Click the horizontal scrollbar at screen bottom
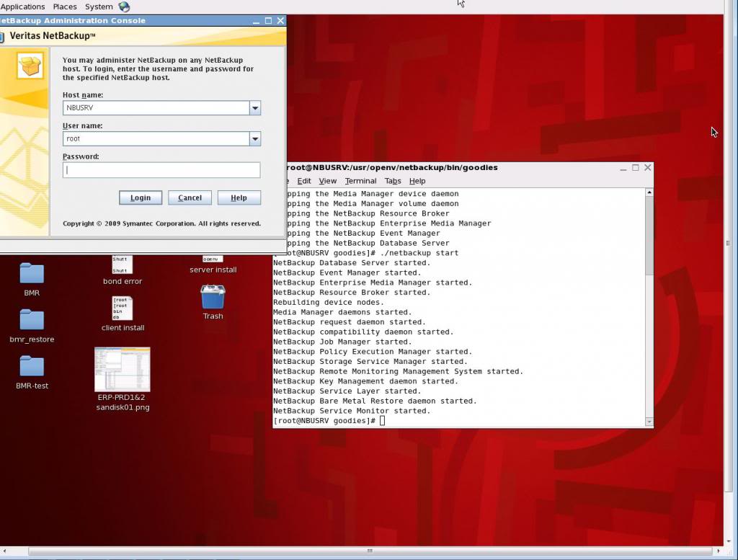This screenshot has height=560, width=738. [370, 551]
